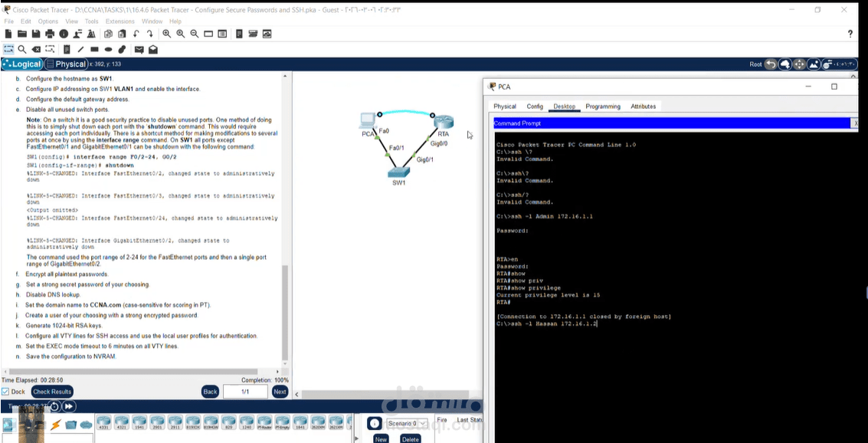Screen dimensions: 868x443
Task: Pick the 2911 router from device list
Action: pos(175,422)
